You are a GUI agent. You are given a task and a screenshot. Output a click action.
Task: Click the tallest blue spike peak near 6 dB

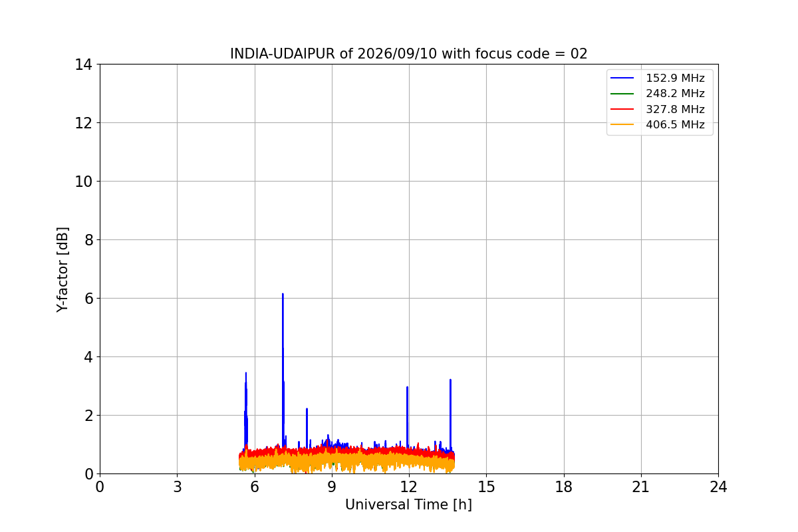pos(283,295)
